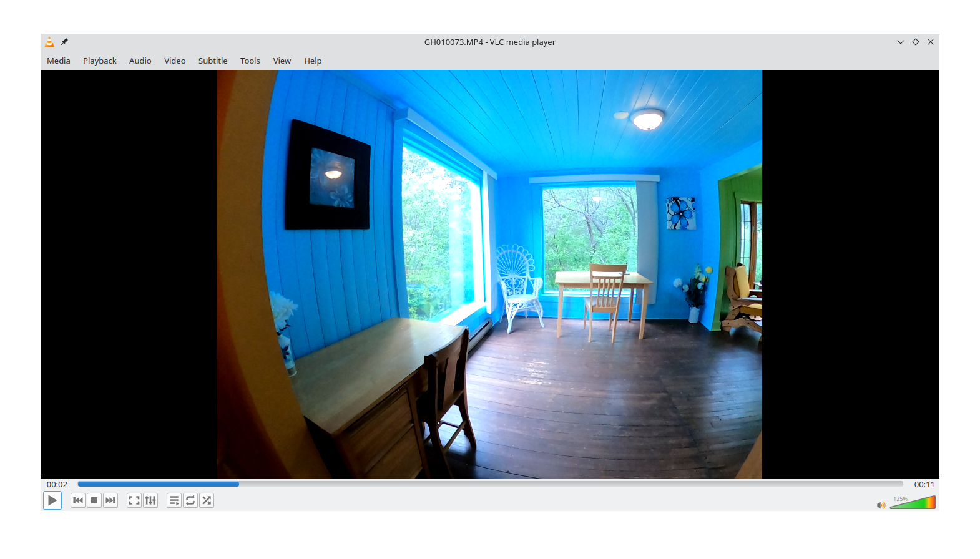Click the VLC cone icon in title bar
This screenshot has width=980, height=559.
pos(49,42)
